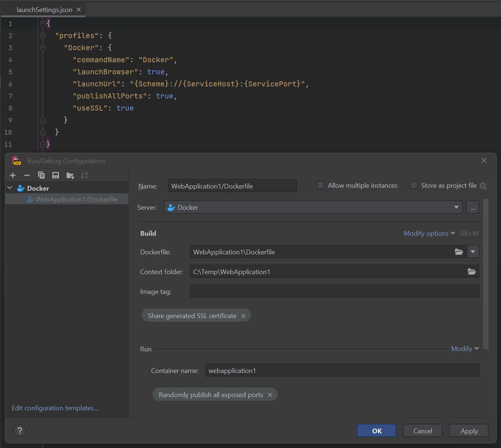Open Docker server settings ellipsis button
The width and height of the screenshot is (501, 448).
473,208
